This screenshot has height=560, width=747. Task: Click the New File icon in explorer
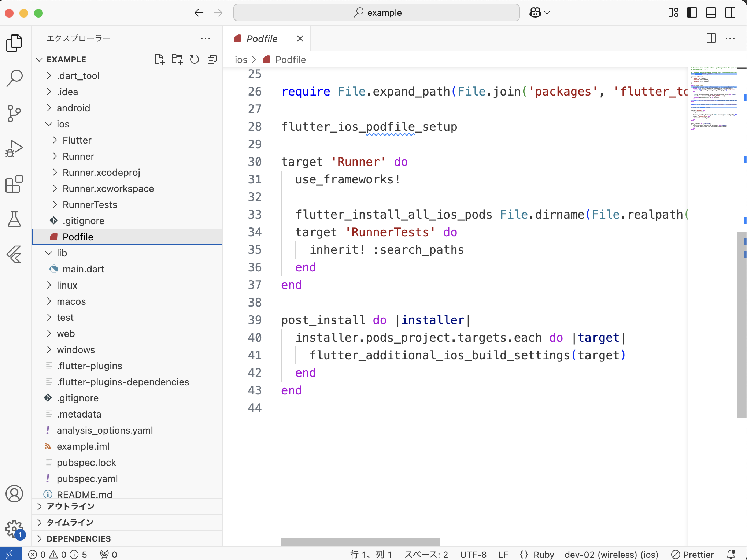[159, 59]
